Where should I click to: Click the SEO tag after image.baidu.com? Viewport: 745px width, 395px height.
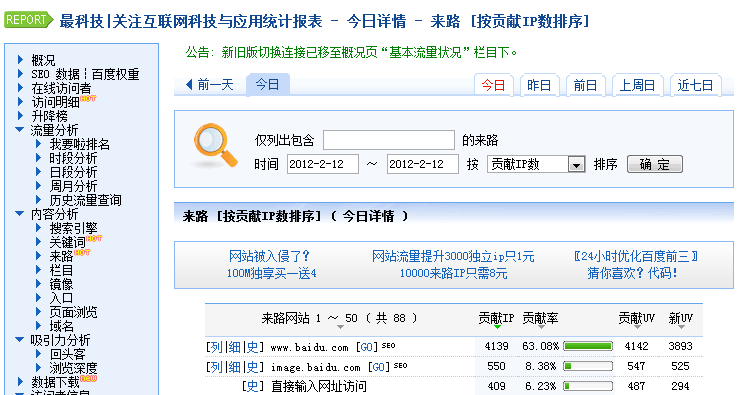[x=401, y=366]
